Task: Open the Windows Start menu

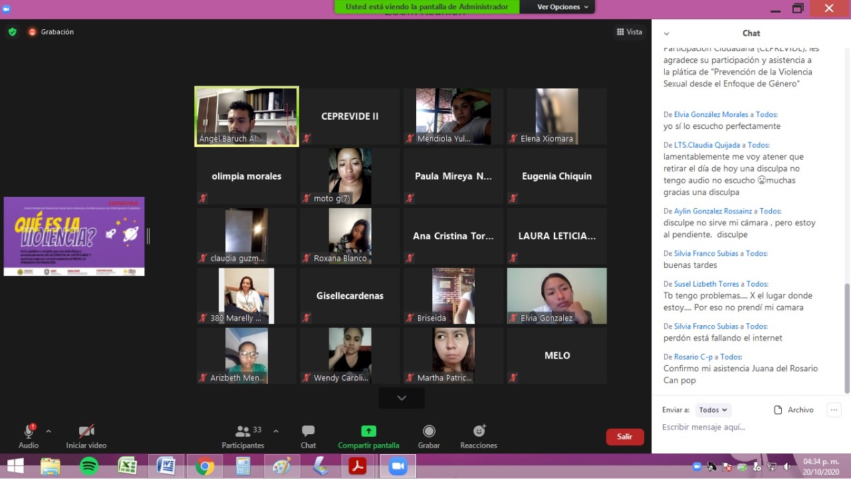Action: coord(15,466)
